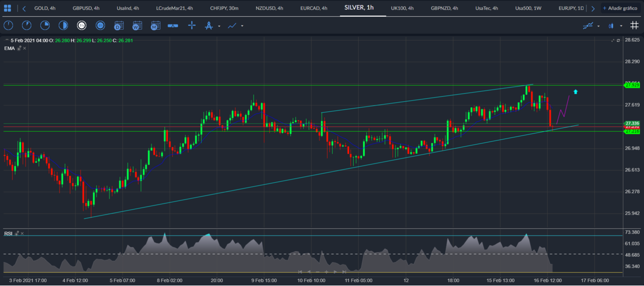Toggle the chart grid layout icon
This screenshot has height=286, width=644.
pos(634,26)
